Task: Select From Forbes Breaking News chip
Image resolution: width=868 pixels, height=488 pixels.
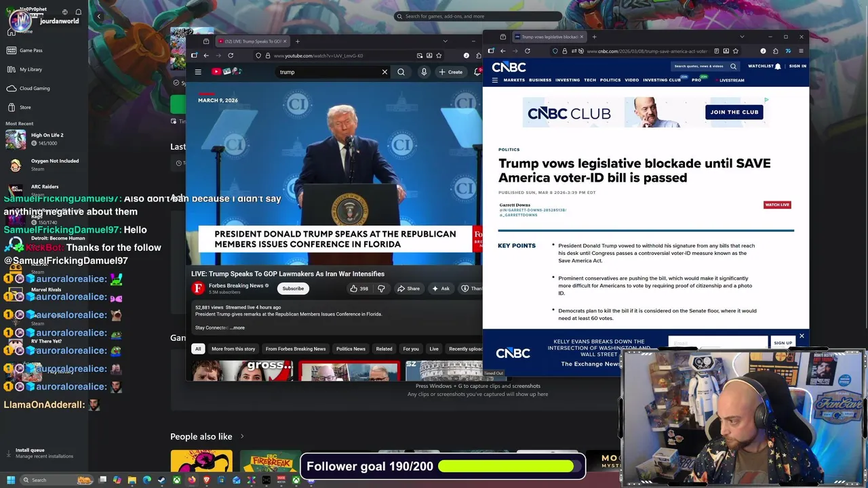Action: point(296,349)
